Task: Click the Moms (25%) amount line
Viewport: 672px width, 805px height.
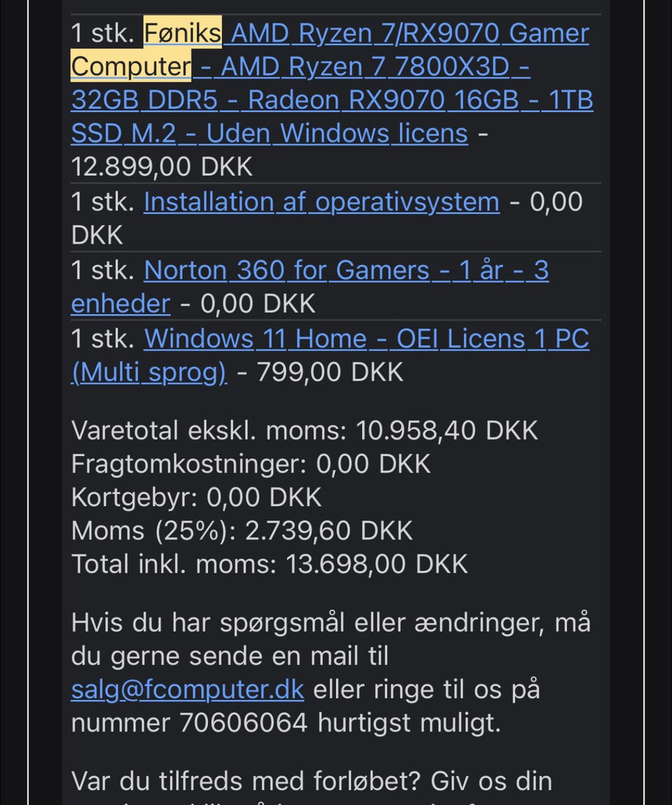Action: pos(241,531)
